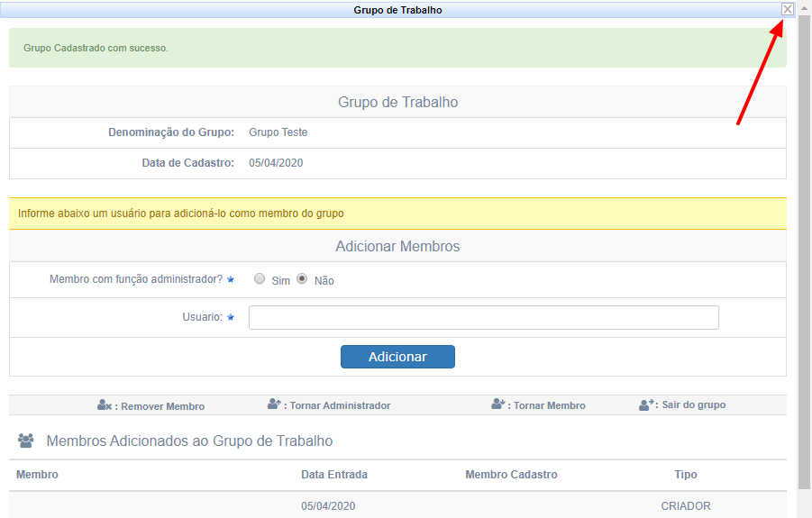The width and height of the screenshot is (812, 518).
Task: Close the Grupo de Trabalho dialog
Action: coord(788,9)
